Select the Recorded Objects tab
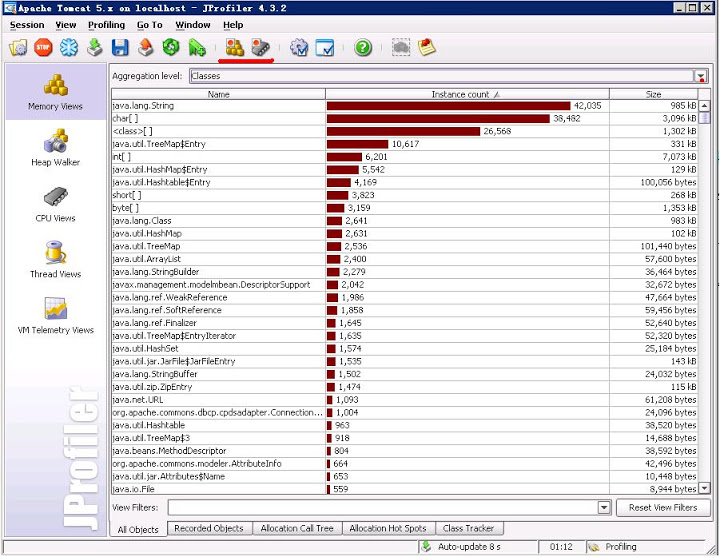This screenshot has width=720, height=557. pyautogui.click(x=208, y=528)
